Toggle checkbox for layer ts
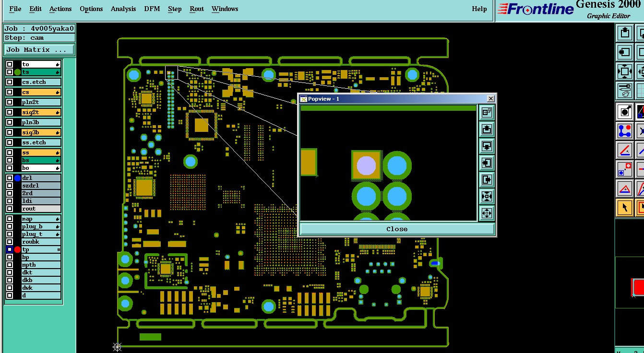 (x=10, y=72)
